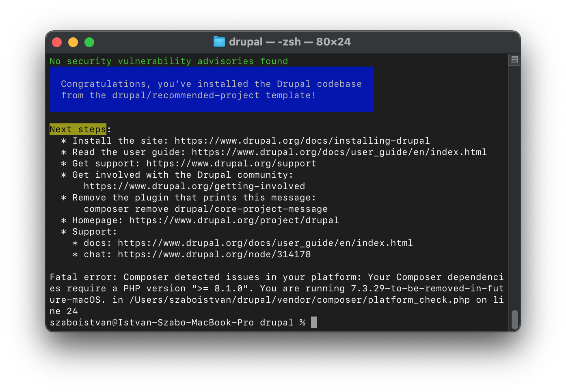Click the chat node/314178 URL
This screenshot has width=566, height=392.
tap(214, 254)
